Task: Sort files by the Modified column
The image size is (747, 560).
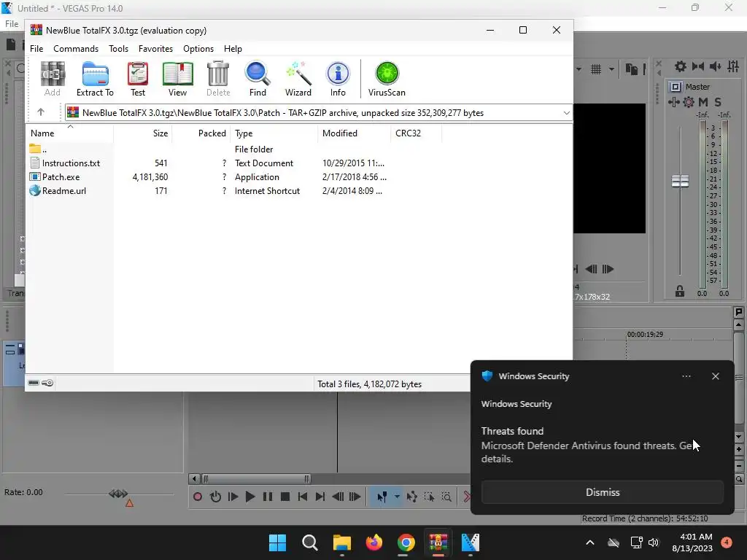Action: [354, 133]
